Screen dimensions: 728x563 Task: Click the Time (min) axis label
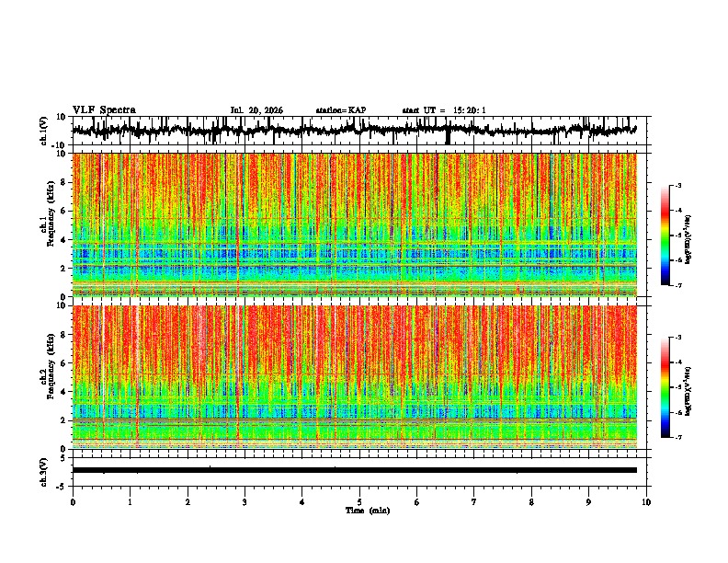(368, 511)
